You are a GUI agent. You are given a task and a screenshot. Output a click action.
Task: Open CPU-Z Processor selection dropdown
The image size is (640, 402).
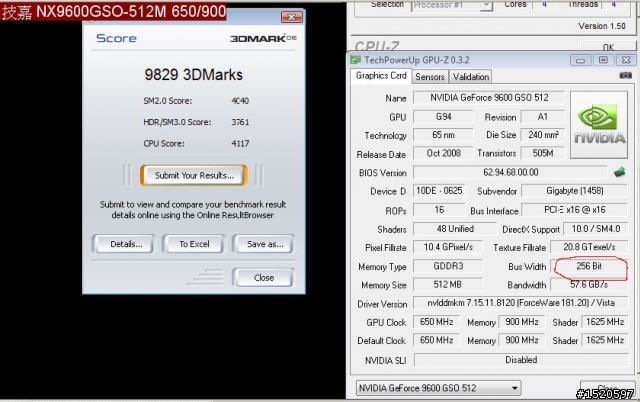[x=486, y=5]
